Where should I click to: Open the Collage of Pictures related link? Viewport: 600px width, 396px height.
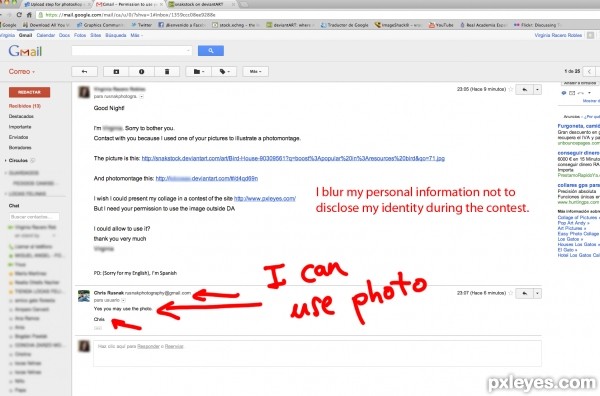coord(579,217)
